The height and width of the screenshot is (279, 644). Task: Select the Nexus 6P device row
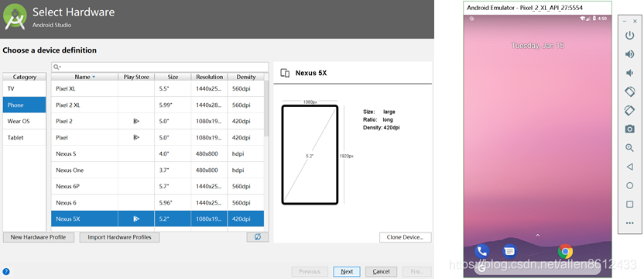[x=158, y=187]
